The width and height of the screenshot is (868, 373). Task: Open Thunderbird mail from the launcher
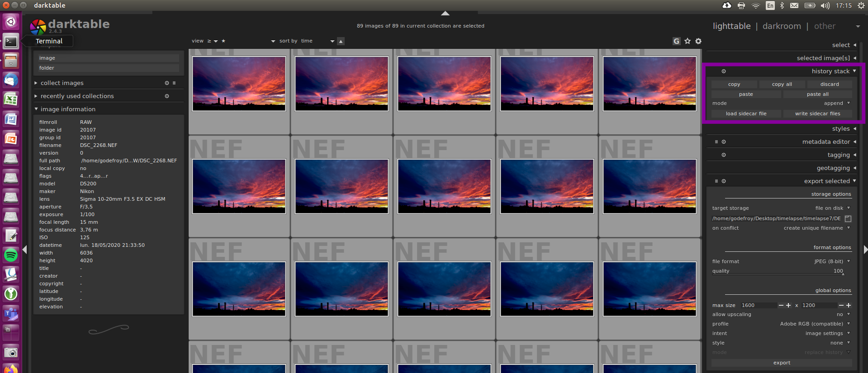(x=11, y=80)
